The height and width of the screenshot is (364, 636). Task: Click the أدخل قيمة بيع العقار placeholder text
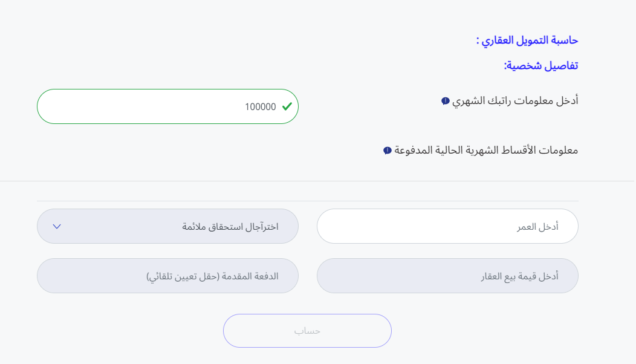(519, 276)
